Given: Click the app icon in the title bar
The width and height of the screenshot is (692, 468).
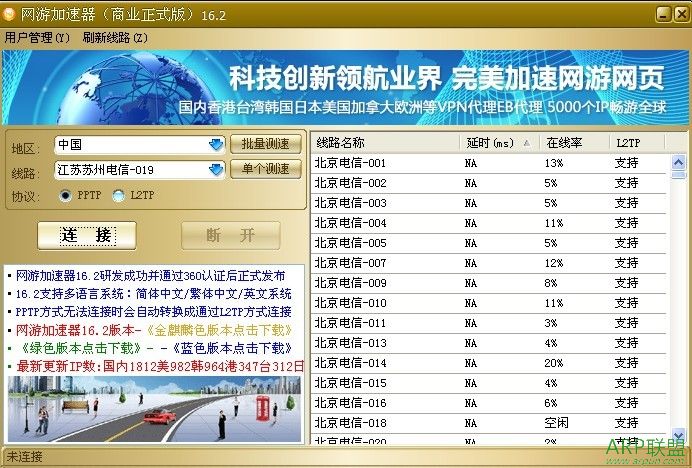Looking at the screenshot, I should 9,13.
